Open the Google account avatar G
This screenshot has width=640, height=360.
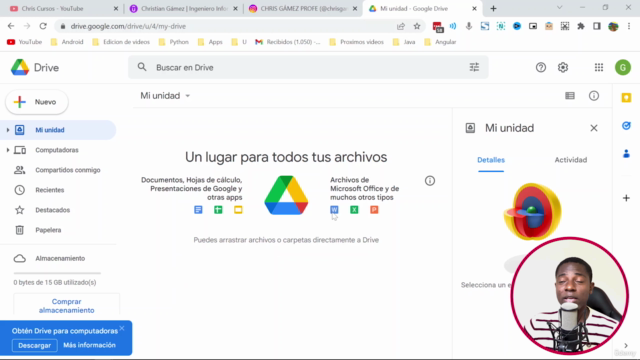click(623, 67)
